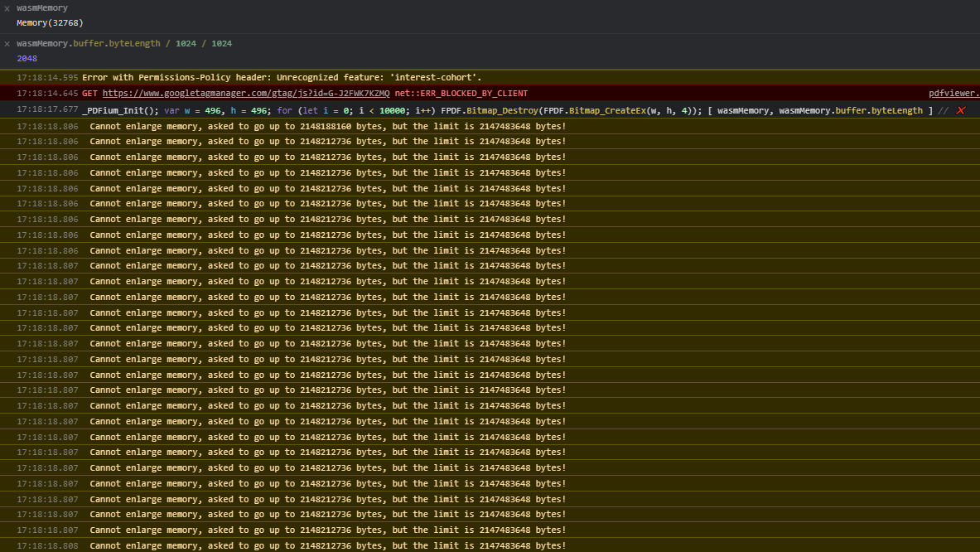Edit the wasmMemory live expression text
The width and height of the screenshot is (980, 552).
42,8
